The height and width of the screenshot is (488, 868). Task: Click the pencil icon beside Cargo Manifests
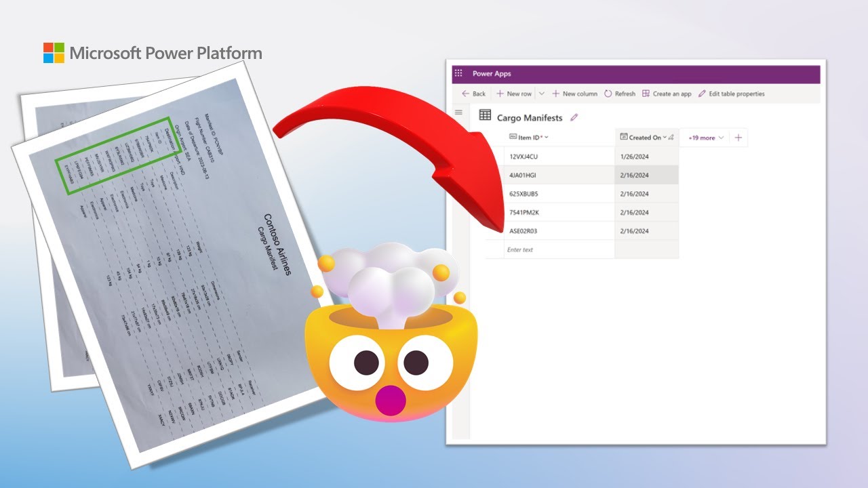pyautogui.click(x=574, y=117)
